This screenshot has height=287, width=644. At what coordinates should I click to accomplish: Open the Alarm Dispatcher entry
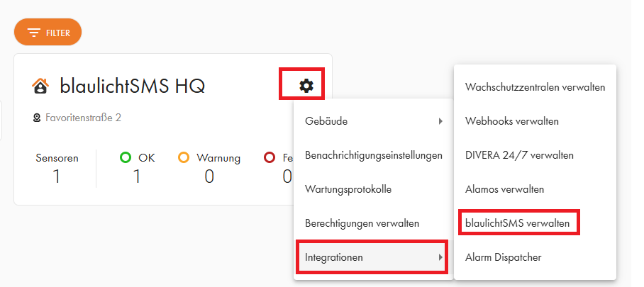[x=535, y=257]
